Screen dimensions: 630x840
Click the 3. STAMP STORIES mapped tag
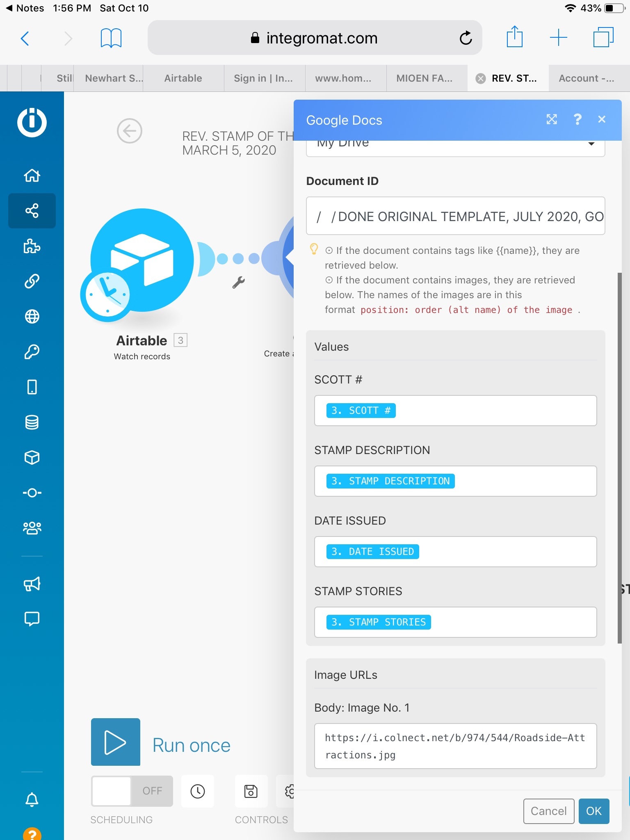(x=379, y=622)
